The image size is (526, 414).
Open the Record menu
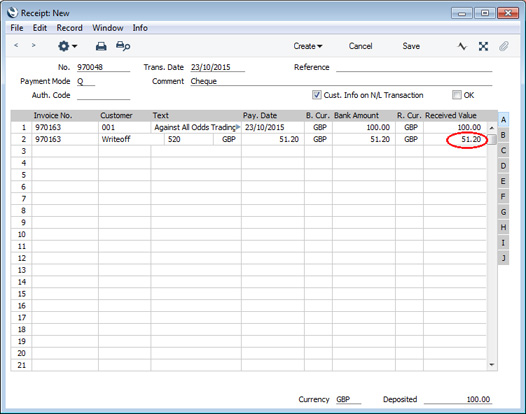pyautogui.click(x=69, y=28)
